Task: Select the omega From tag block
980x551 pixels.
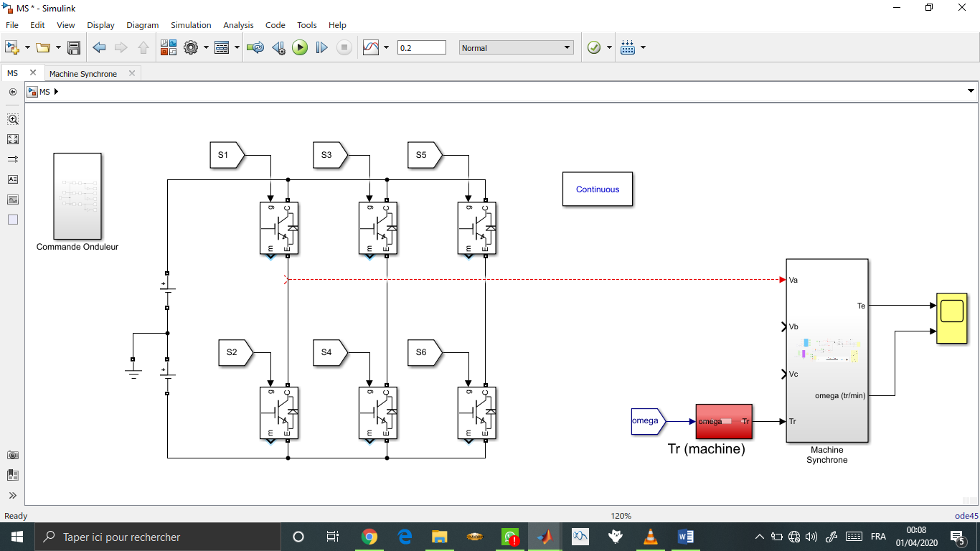Action: coord(649,421)
